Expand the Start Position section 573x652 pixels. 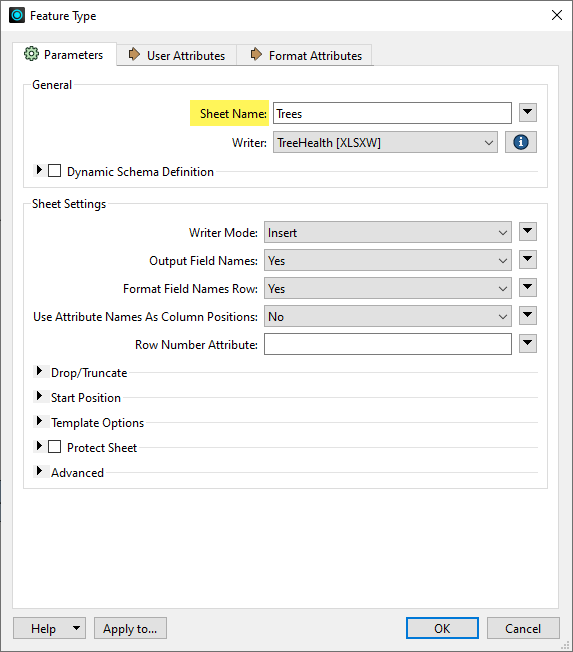39,396
